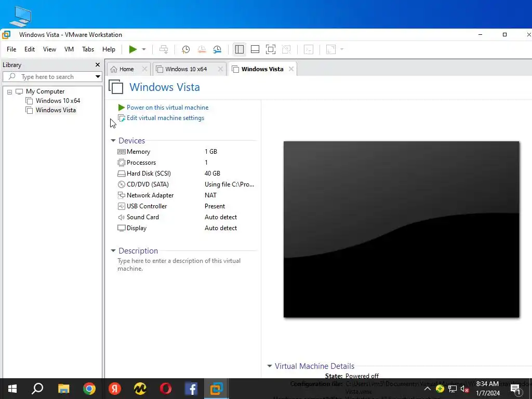Collapse the Description section

(113, 251)
